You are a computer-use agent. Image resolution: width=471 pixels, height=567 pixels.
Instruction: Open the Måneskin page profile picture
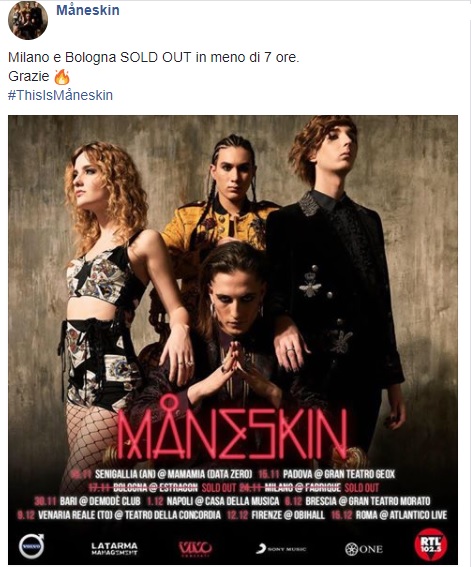coord(28,20)
